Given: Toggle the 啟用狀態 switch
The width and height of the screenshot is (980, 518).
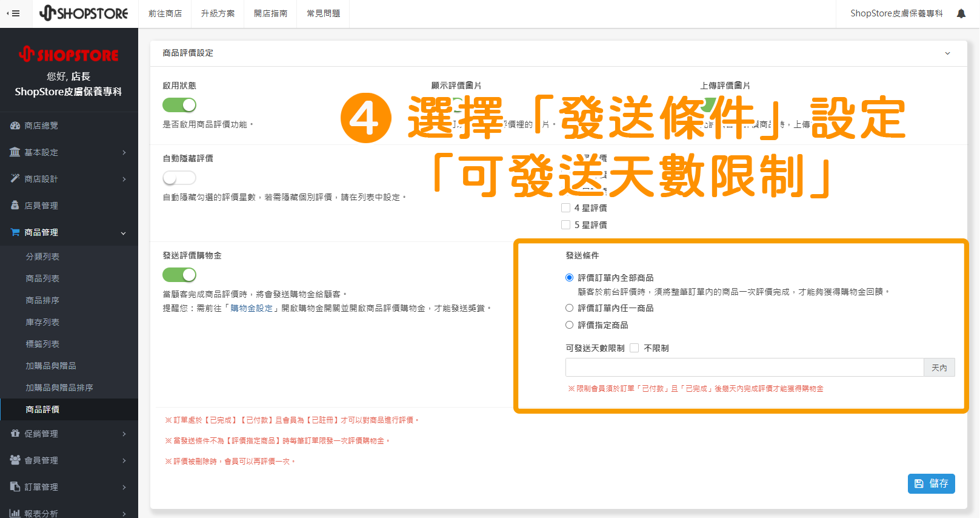Looking at the screenshot, I should pos(179,105).
